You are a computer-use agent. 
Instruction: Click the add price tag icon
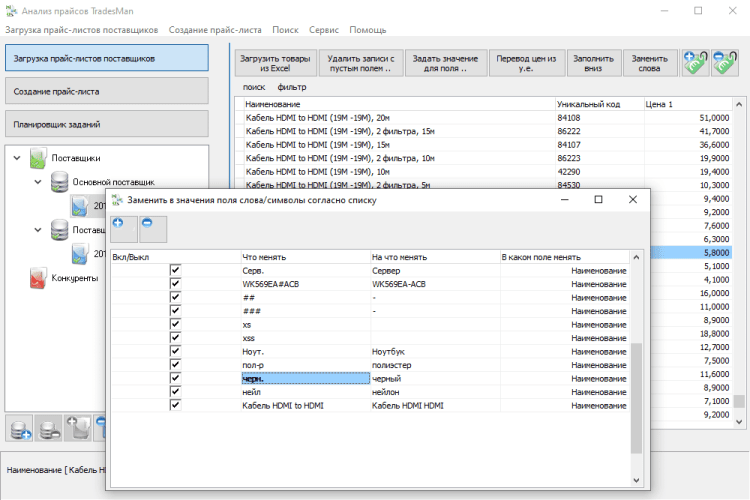click(694, 63)
